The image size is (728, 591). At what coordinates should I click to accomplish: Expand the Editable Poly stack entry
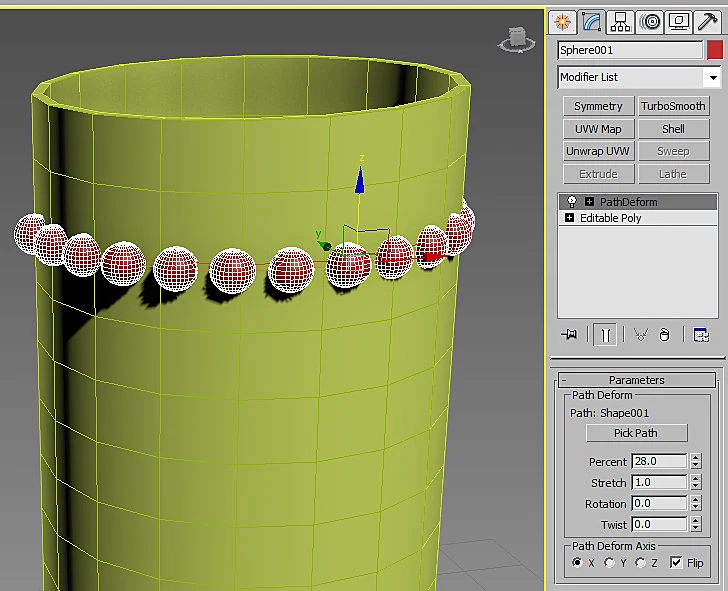pyautogui.click(x=569, y=217)
